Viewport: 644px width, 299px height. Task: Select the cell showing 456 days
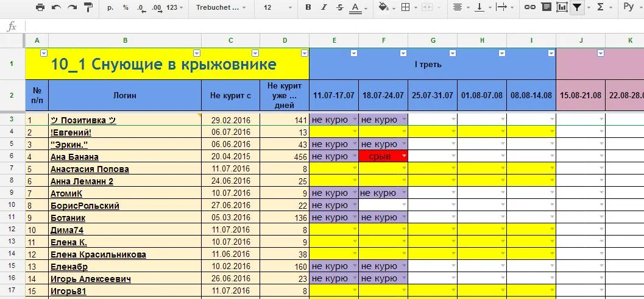pos(285,157)
